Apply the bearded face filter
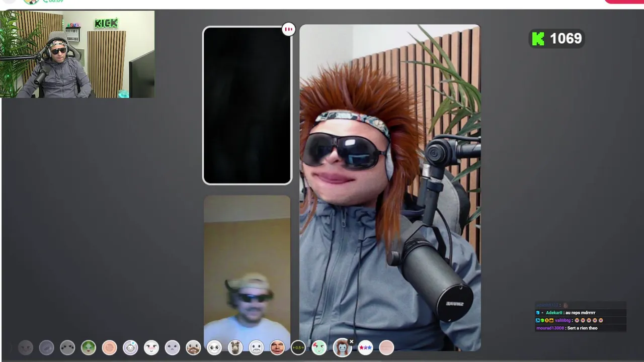Viewport: 644px width, 362px height. (193, 347)
